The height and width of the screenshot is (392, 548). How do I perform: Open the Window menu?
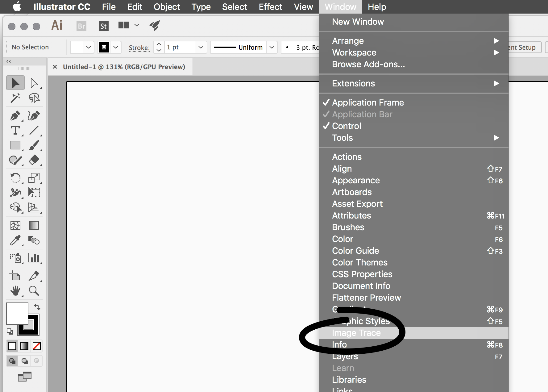click(340, 7)
